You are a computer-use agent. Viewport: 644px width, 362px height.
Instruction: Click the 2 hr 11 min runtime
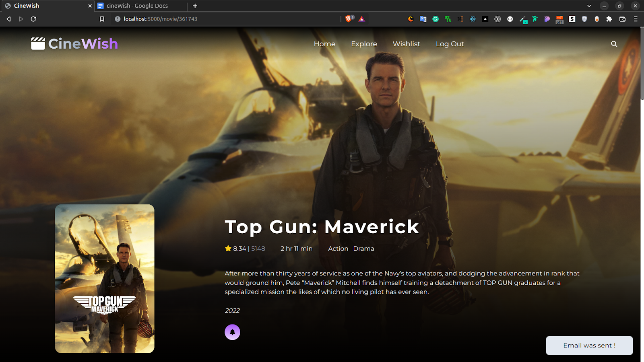point(296,249)
